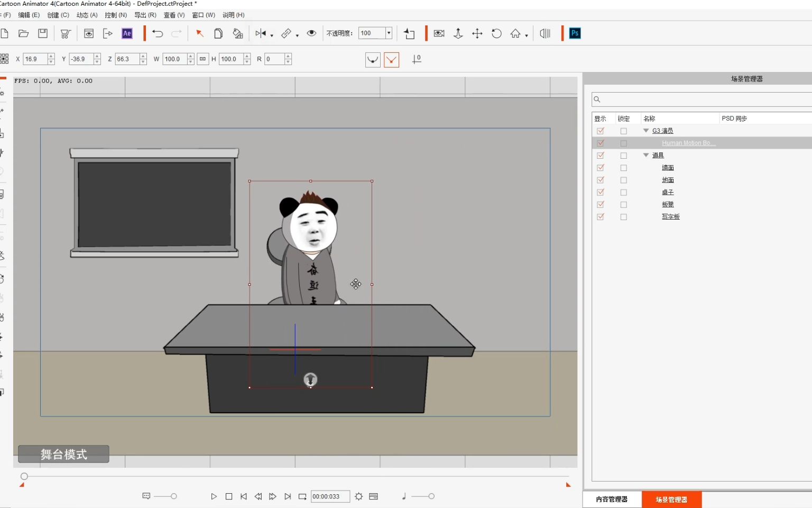The width and height of the screenshot is (812, 508).
Task: Click the R rotation stepper arrows
Action: 288,59
